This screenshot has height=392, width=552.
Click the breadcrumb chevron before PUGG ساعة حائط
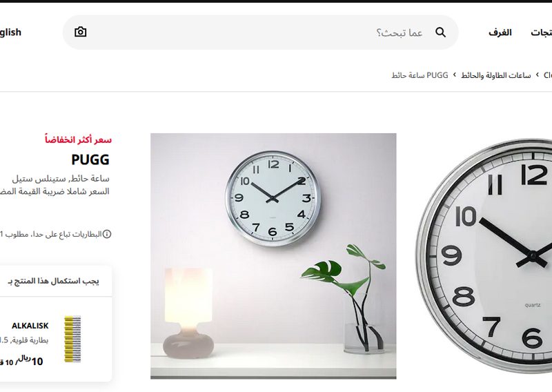[x=455, y=75]
